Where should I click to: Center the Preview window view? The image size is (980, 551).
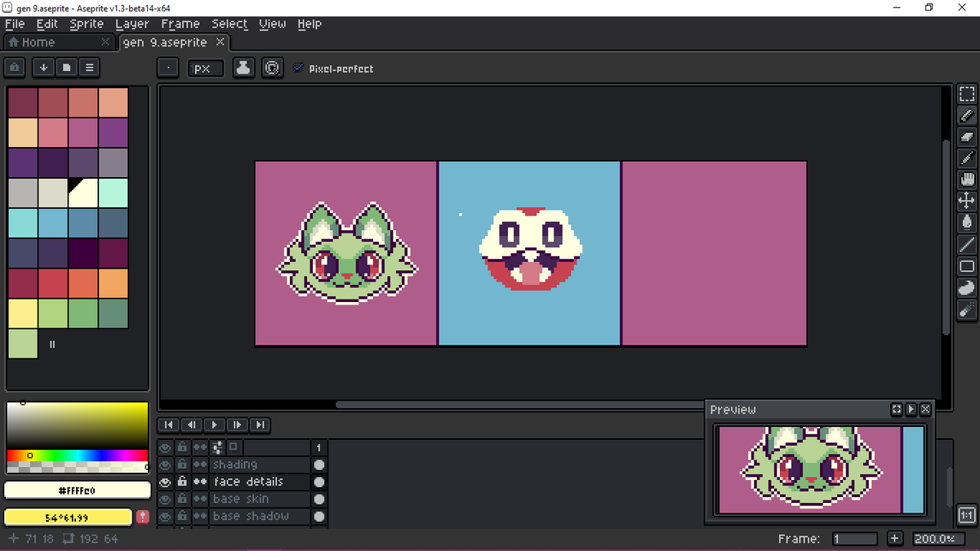tap(897, 409)
